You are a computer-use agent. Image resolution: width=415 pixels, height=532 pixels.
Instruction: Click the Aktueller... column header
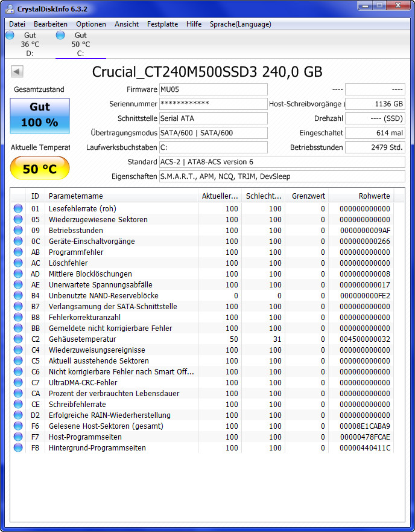(220, 196)
